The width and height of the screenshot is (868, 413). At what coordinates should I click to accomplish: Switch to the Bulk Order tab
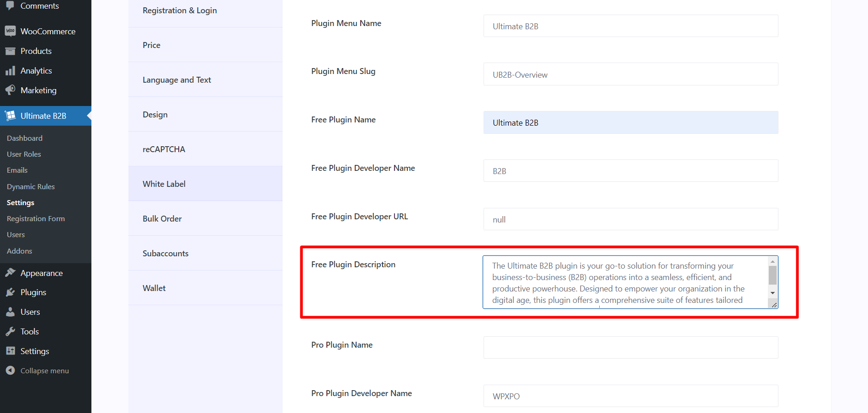pyautogui.click(x=205, y=218)
